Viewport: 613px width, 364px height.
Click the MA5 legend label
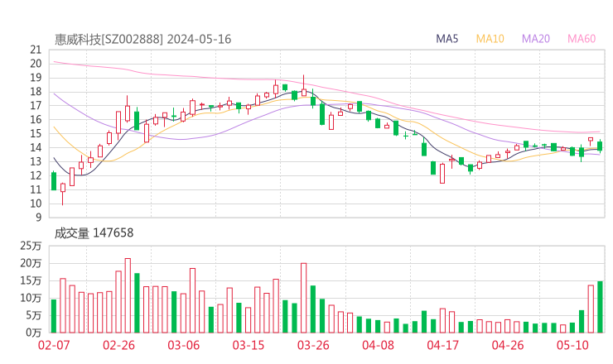(446, 39)
